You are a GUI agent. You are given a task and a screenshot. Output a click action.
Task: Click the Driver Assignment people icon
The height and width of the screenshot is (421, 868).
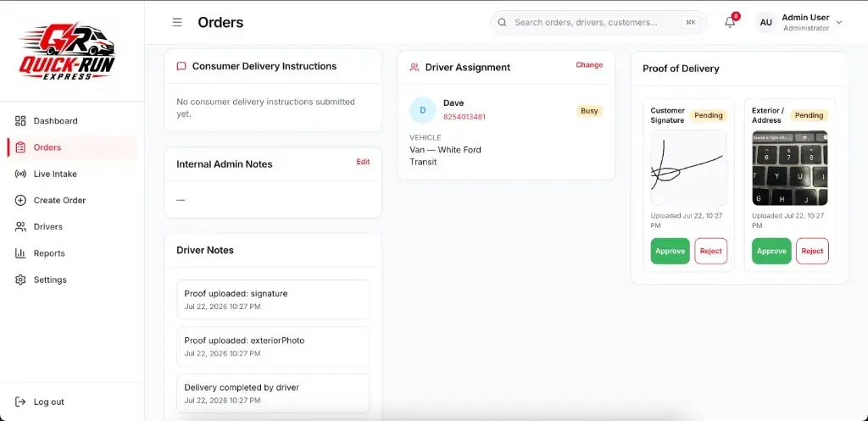coord(414,68)
